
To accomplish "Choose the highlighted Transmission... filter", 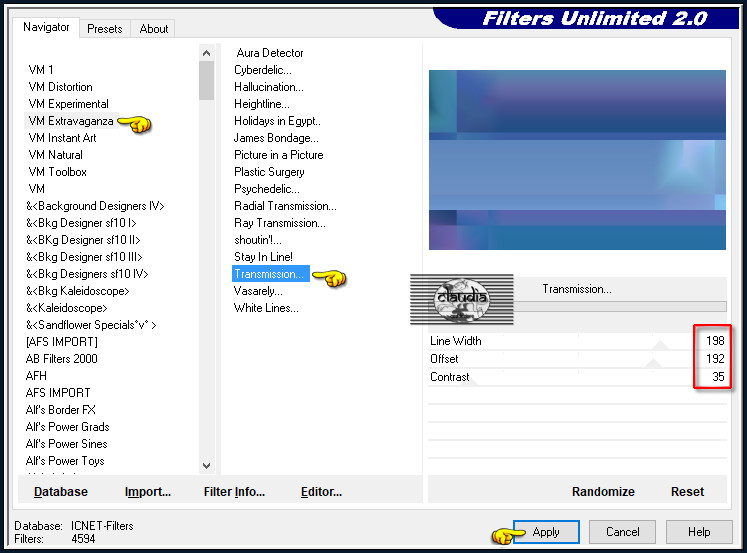I will pos(271,274).
